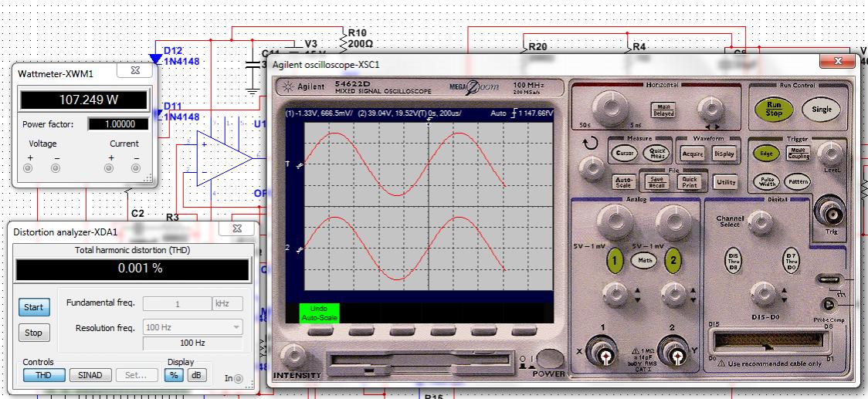Select the Pulse Width trigger button

[767, 181]
